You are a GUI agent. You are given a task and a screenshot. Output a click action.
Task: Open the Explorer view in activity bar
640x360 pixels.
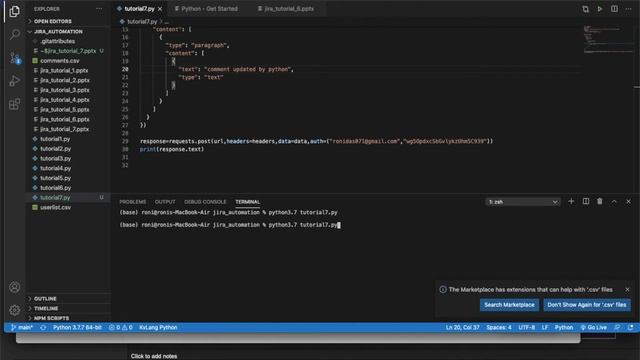[x=14, y=11]
